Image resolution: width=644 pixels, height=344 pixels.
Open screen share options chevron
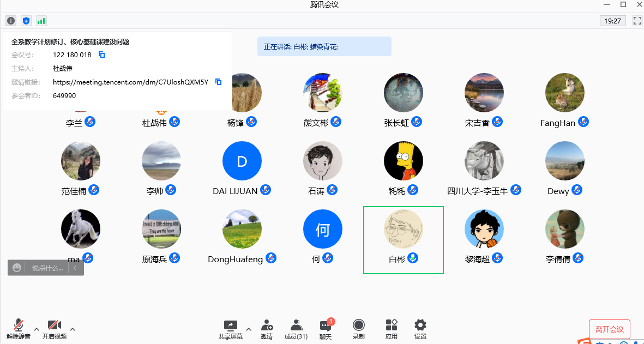248,329
